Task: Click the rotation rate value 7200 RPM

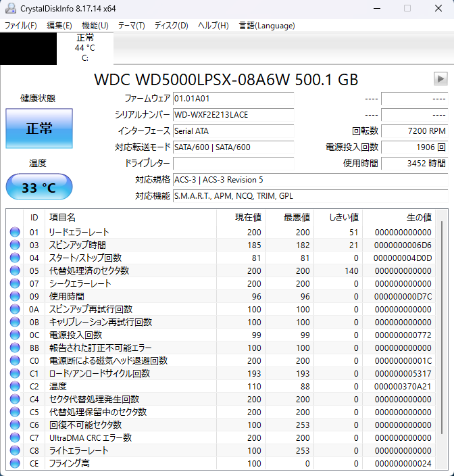Action: click(414, 131)
